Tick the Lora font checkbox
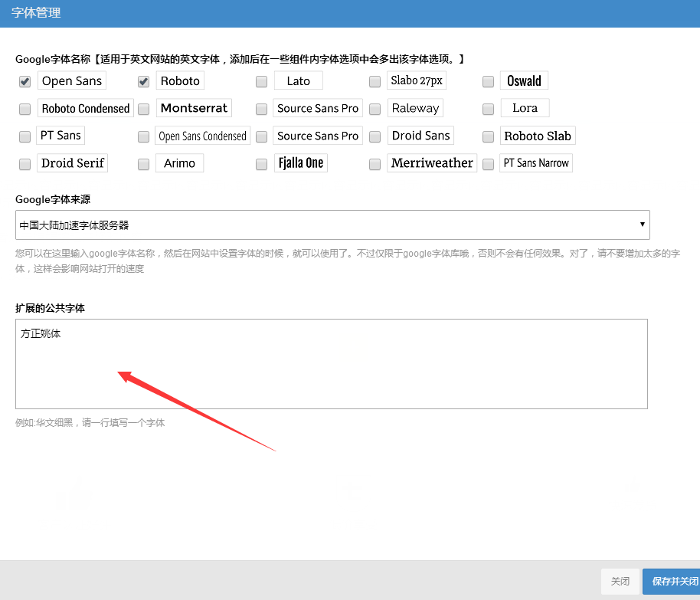 click(x=488, y=109)
